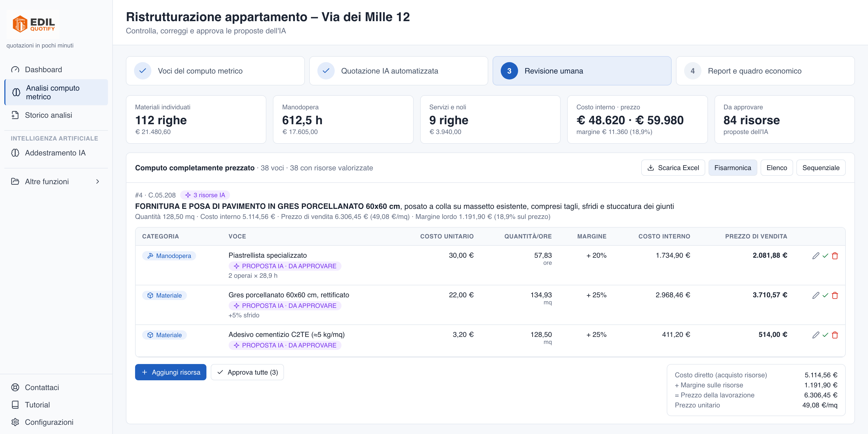Go to Dashboard in the sidebar
868x434 pixels.
point(56,70)
